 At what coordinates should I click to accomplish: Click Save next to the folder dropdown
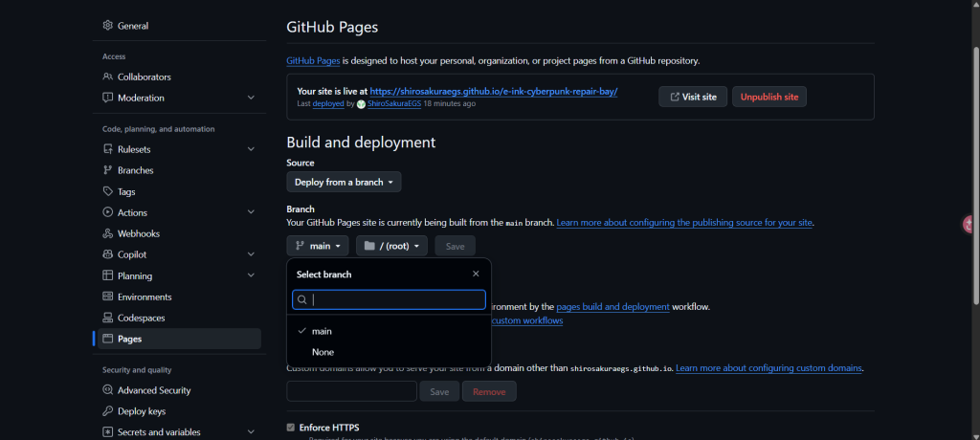[455, 246]
